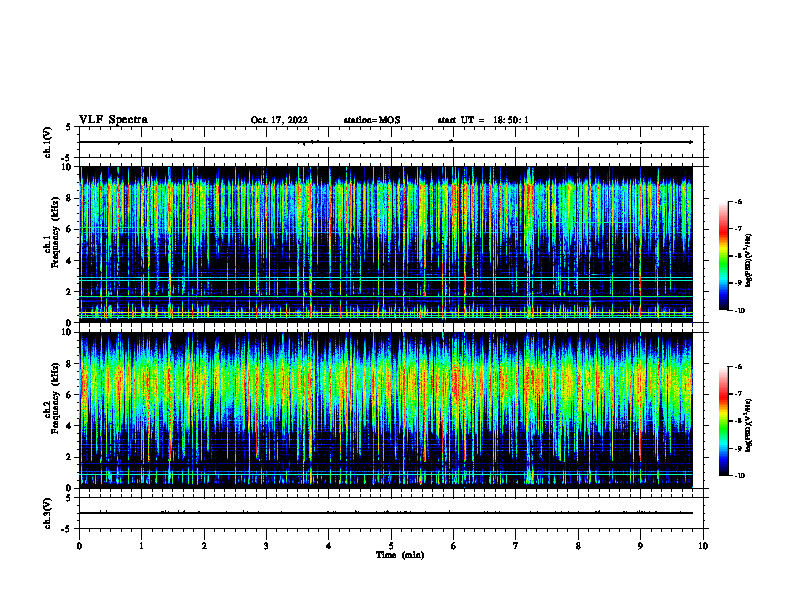Select the ch.1 spectrogram color scale bar
The width and height of the screenshot is (792, 612).
click(724, 256)
